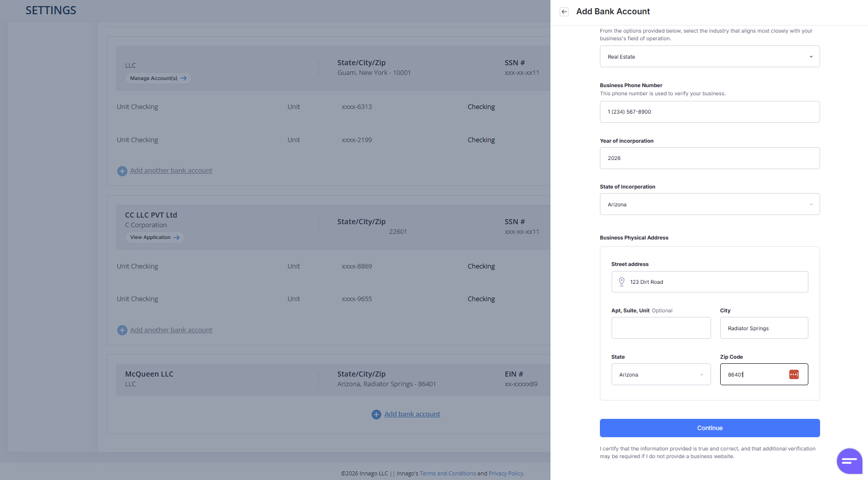This screenshot has width=868, height=480.
Task: Click the Street address field
Action: 709,282
